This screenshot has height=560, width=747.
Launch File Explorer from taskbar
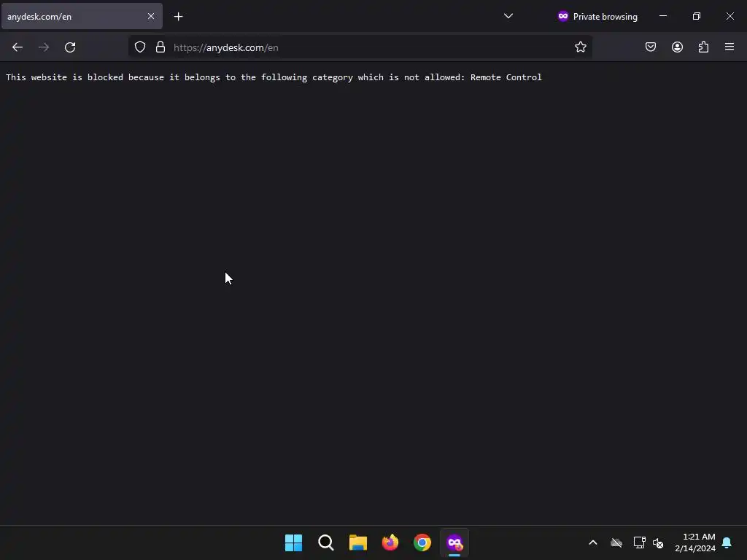pos(357,542)
